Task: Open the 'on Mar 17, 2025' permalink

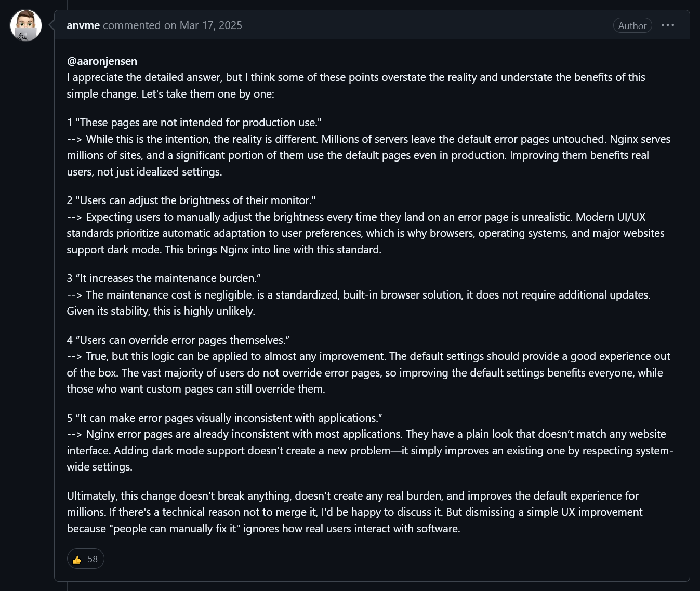Action: pyautogui.click(x=203, y=25)
